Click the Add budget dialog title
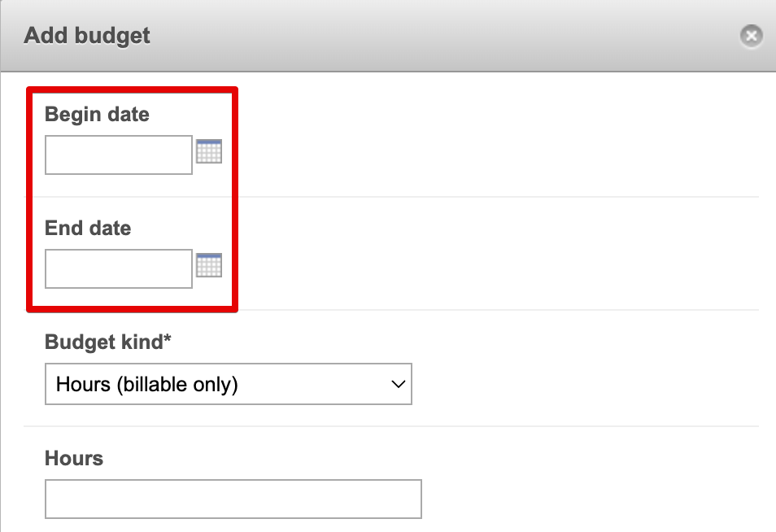Screen dimensions: 776x532 coord(87,36)
